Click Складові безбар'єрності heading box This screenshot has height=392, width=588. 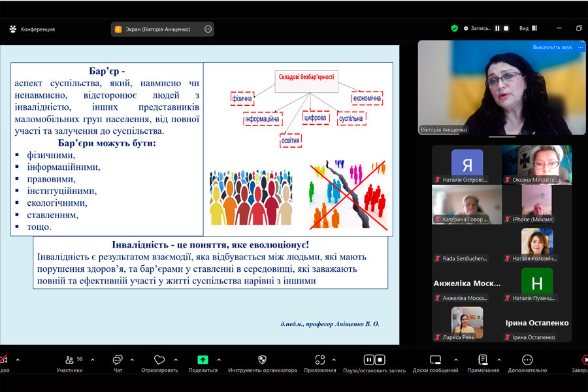(x=306, y=81)
